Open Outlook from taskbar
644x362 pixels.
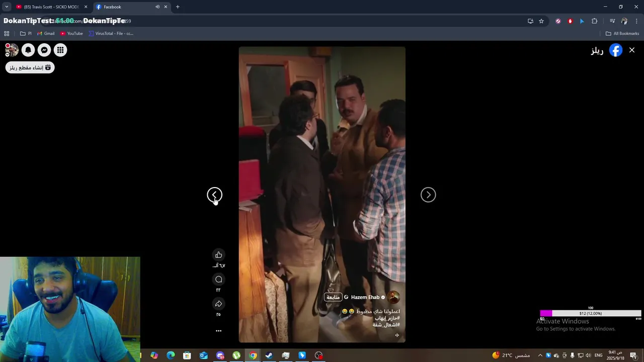tap(204, 355)
